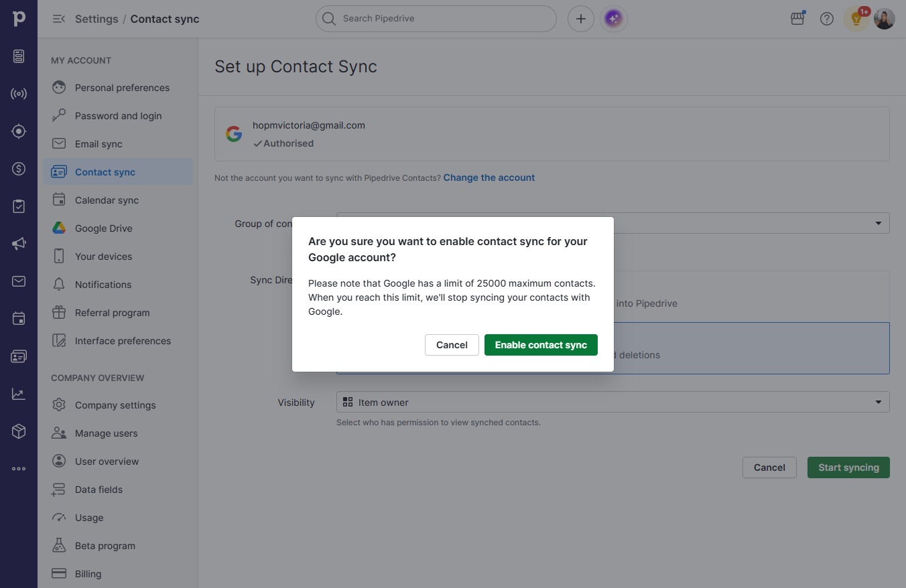Open Calendar sync settings
Screen dimensions: 906x588
(118, 200)
